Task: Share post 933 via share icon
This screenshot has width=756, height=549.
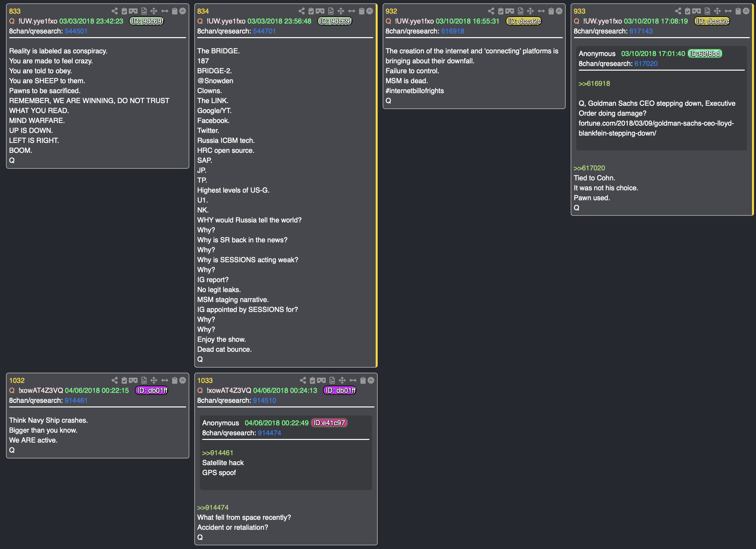Action: click(x=678, y=11)
